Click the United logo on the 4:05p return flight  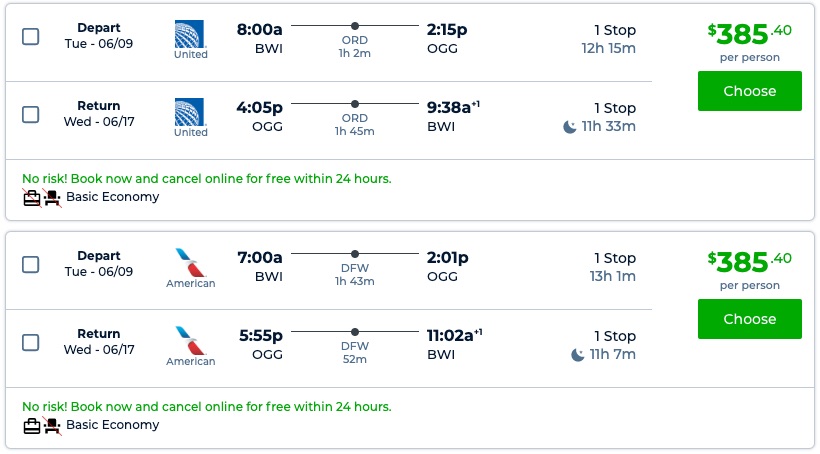click(x=191, y=112)
